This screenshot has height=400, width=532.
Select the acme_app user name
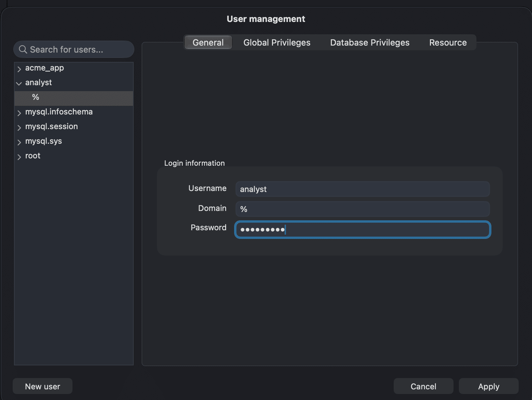(45, 68)
